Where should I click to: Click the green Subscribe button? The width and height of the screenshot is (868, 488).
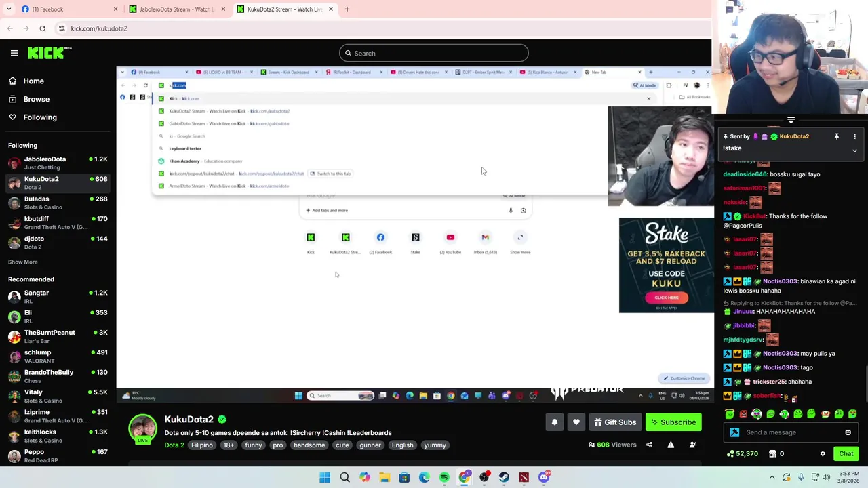[x=673, y=422]
